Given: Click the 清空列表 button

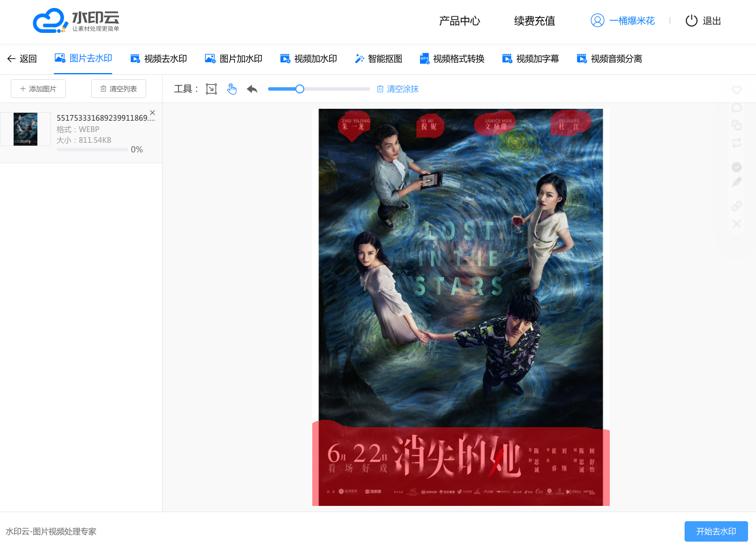Looking at the screenshot, I should (118, 89).
